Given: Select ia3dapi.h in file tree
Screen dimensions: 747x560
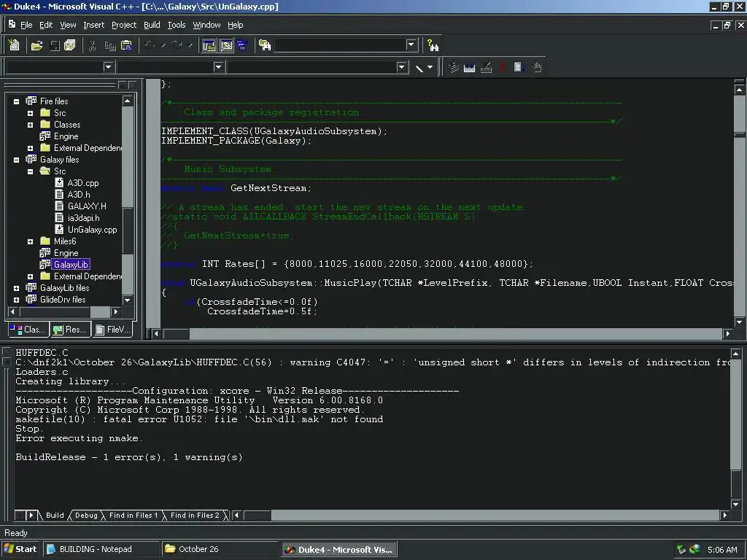Looking at the screenshot, I should click(x=83, y=217).
